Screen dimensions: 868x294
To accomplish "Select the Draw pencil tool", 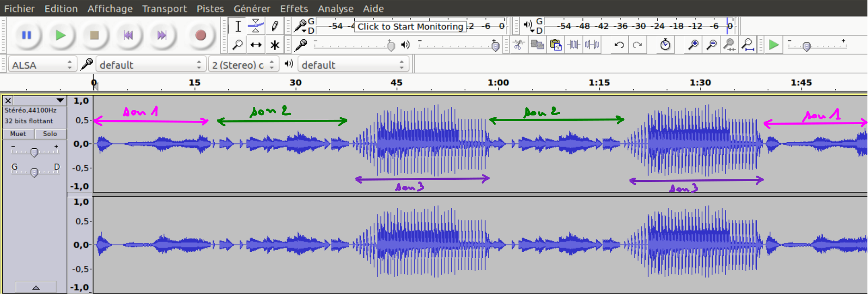I will pyautogui.click(x=275, y=26).
